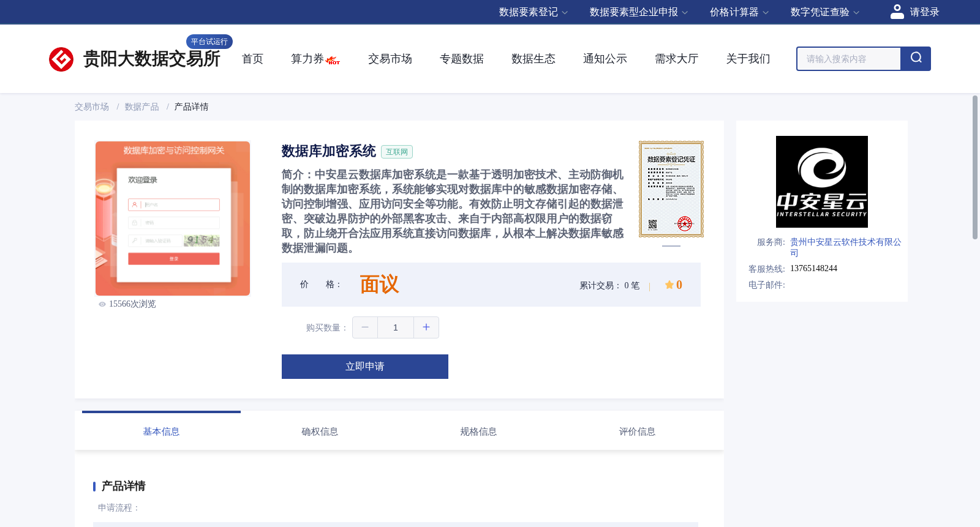Focus the search content input field
The width and height of the screenshot is (980, 527).
click(849, 59)
